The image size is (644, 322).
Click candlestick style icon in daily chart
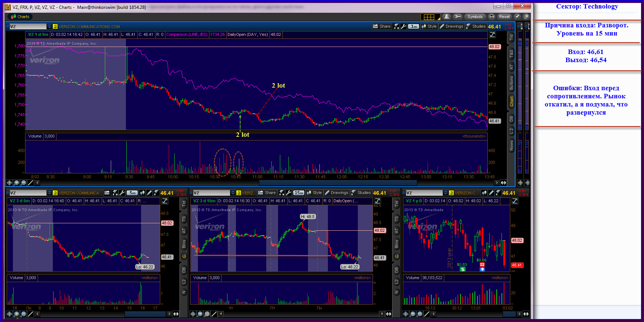[x=484, y=193]
